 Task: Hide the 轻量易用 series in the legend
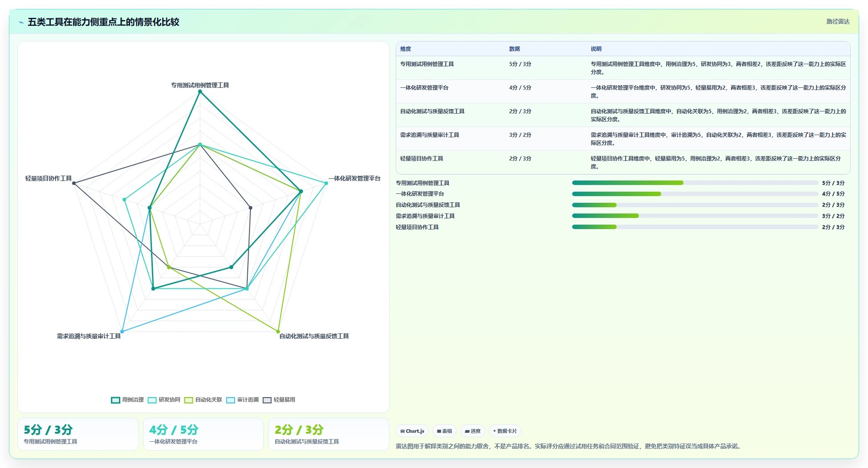279,400
